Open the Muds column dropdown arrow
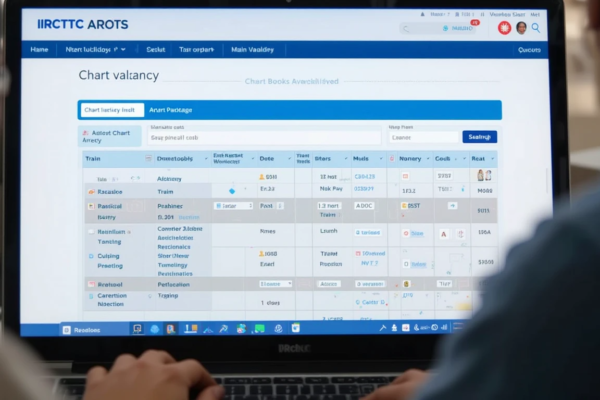Viewport: 600px width, 400px height. tap(381, 158)
